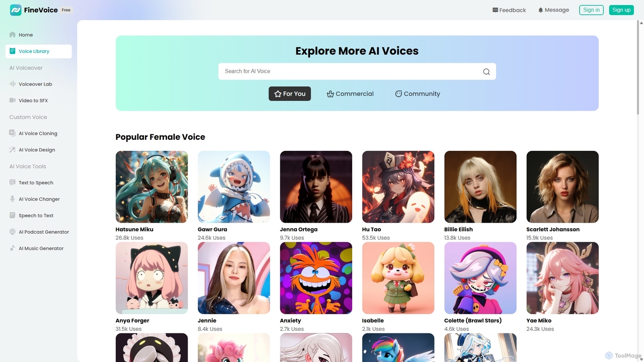Viewport: 644px width, 362px height.
Task: Click the FineVoice logo icon
Action: [x=16, y=10]
